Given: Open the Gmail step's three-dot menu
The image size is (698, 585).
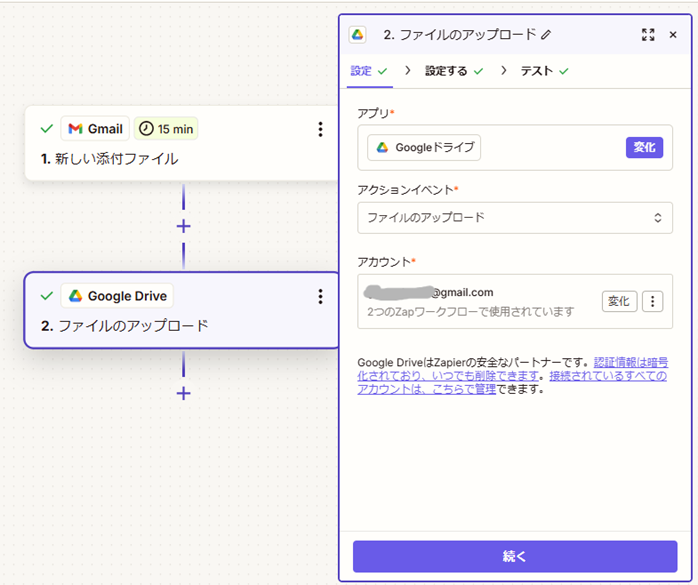Looking at the screenshot, I should 320,129.
